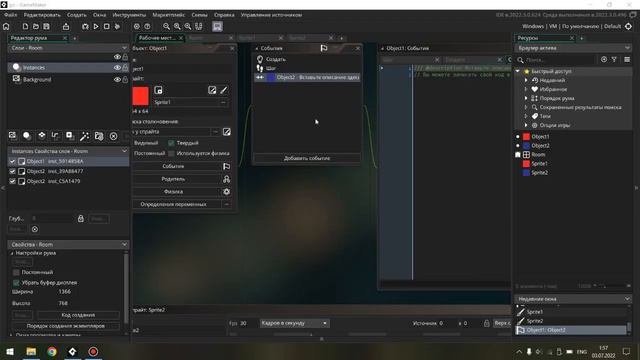Screen dimensions: 640x360
Task: Collapse the Быстрый доступ tree node
Action: coord(518,71)
